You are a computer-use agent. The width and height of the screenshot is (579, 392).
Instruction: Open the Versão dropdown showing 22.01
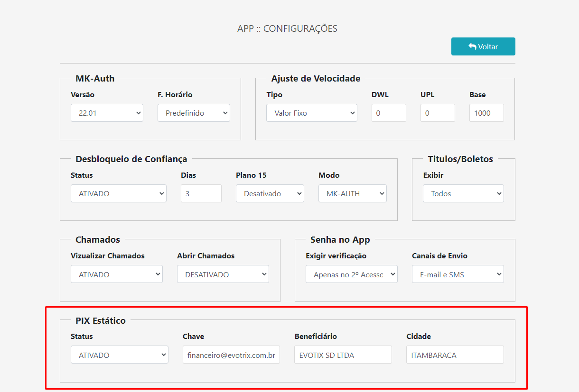(107, 113)
